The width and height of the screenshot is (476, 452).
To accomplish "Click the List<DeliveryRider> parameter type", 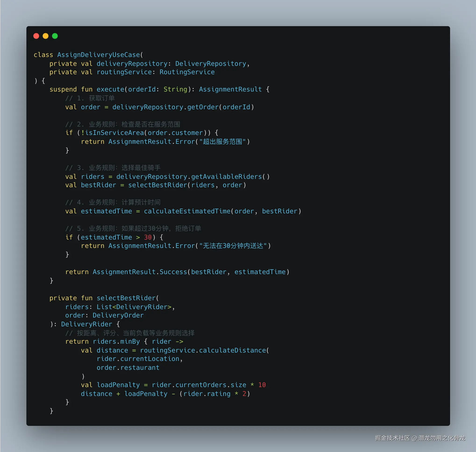I will [134, 307].
